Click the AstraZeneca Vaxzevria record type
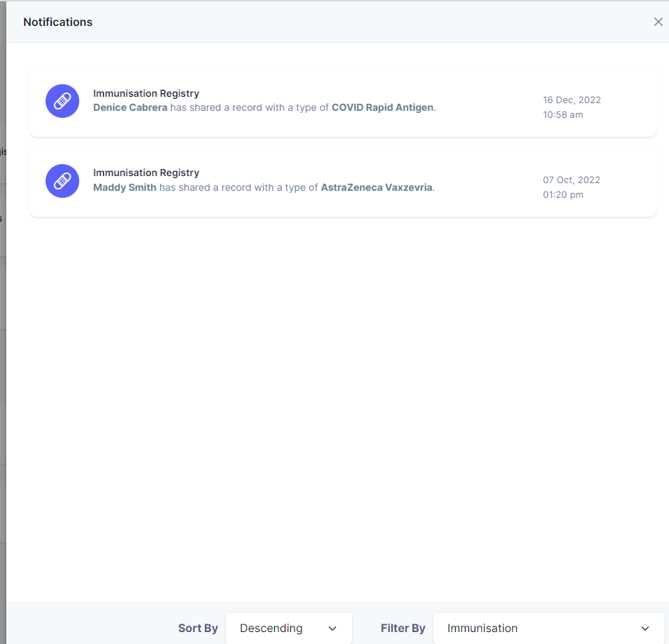The width and height of the screenshot is (669, 644). 377,187
